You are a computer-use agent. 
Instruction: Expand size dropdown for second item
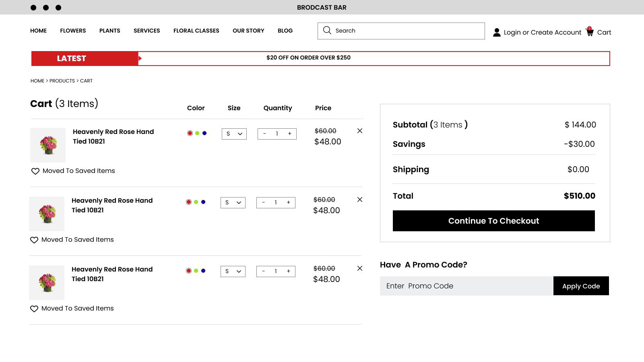(x=233, y=203)
